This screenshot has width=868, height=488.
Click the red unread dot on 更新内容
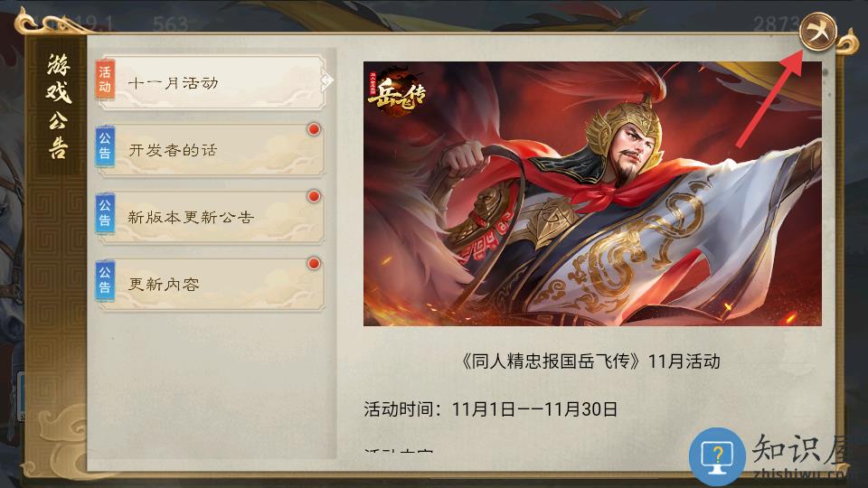[x=314, y=263]
